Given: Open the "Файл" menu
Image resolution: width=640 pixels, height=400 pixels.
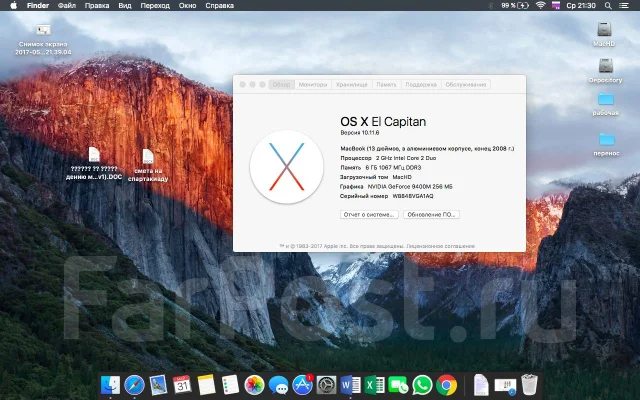Looking at the screenshot, I should 67,5.
